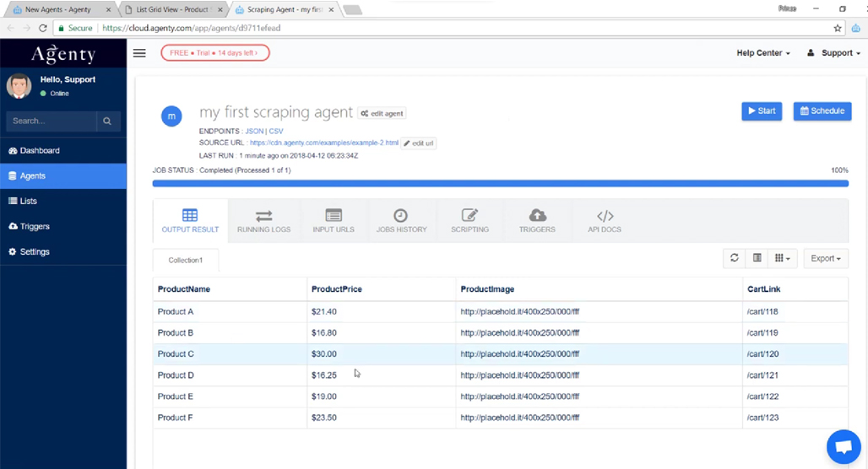Expand the Support user menu
Viewport: 868px width, 469px height.
pos(834,53)
